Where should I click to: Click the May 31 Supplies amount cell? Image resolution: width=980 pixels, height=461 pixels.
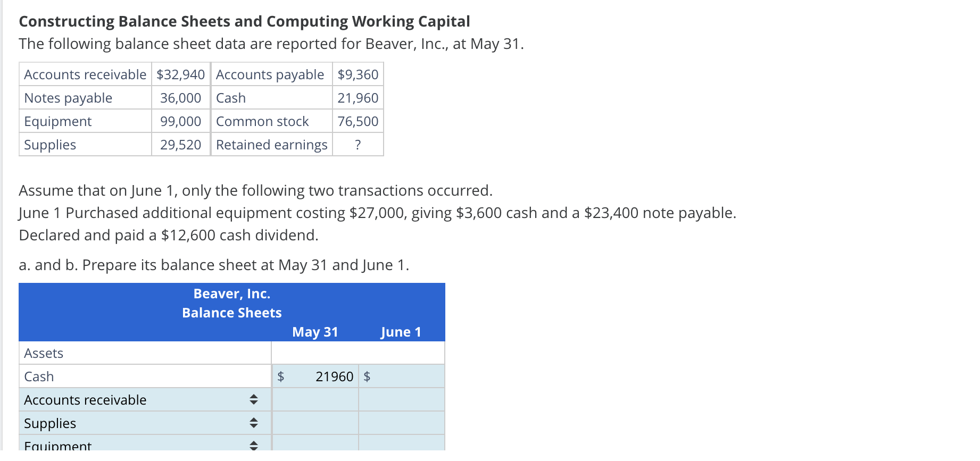[x=315, y=423]
